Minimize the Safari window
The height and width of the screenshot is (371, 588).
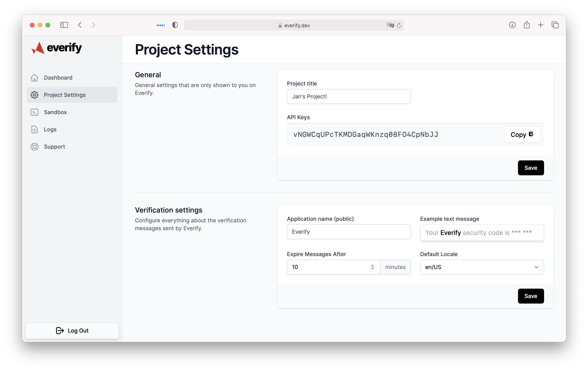coord(40,25)
